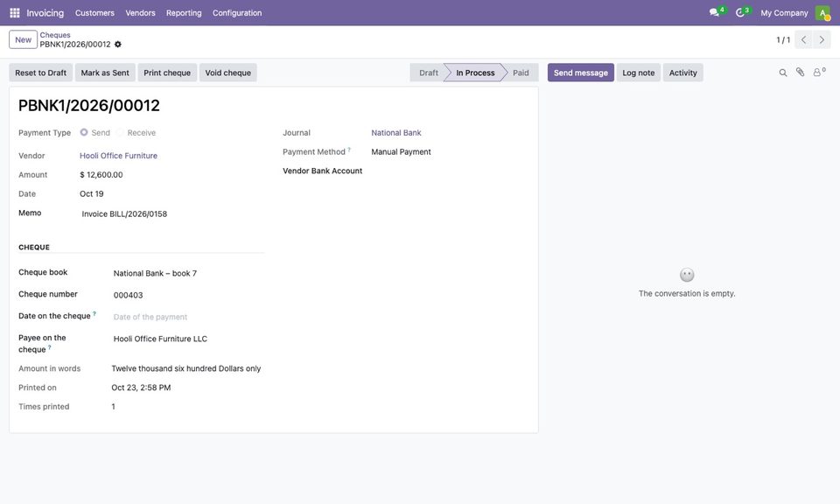Edit the Payee on the cheque field
Viewport: 840px width, 504px height.
click(x=188, y=339)
